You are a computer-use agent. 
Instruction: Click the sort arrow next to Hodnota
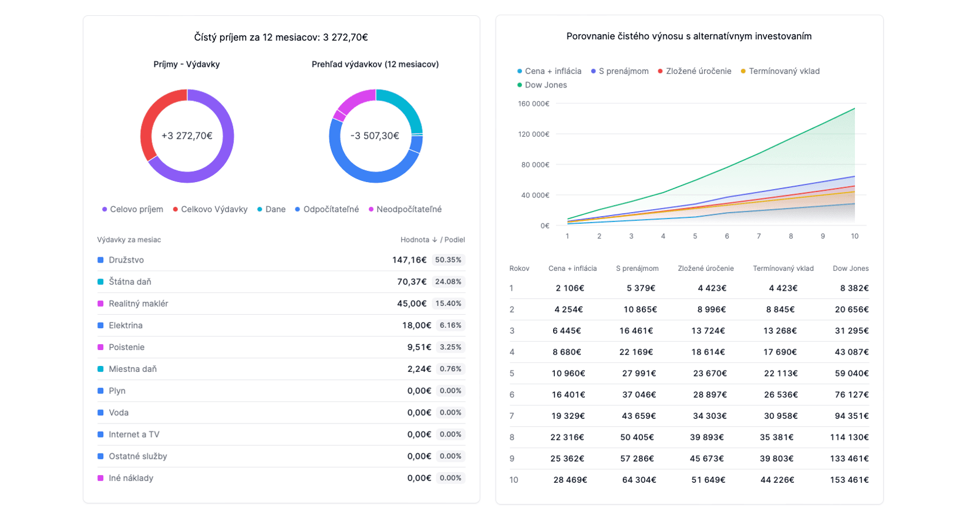435,240
